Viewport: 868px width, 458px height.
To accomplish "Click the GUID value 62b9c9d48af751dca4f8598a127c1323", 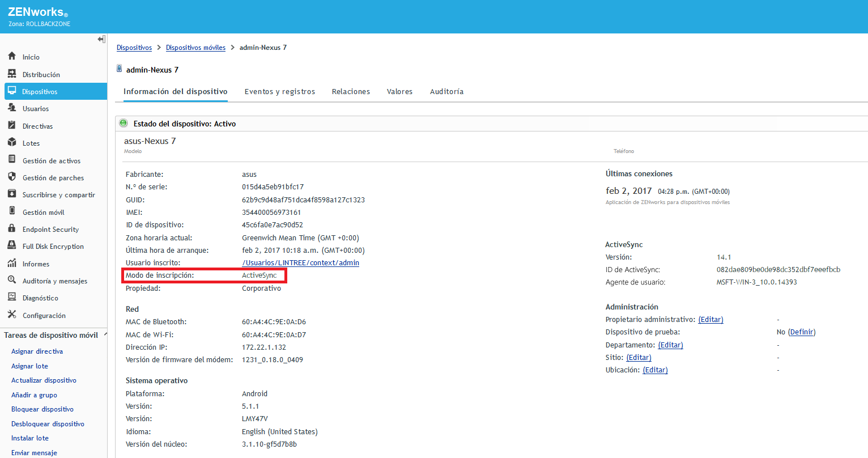I will [x=303, y=200].
